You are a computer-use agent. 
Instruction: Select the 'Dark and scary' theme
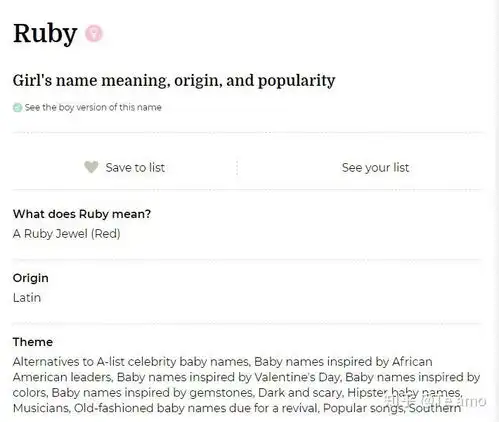click(x=300, y=392)
